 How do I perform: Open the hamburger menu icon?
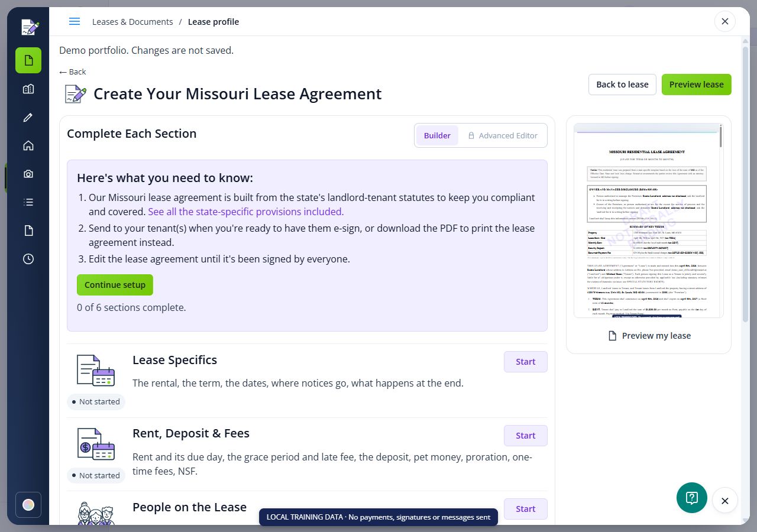coord(75,21)
